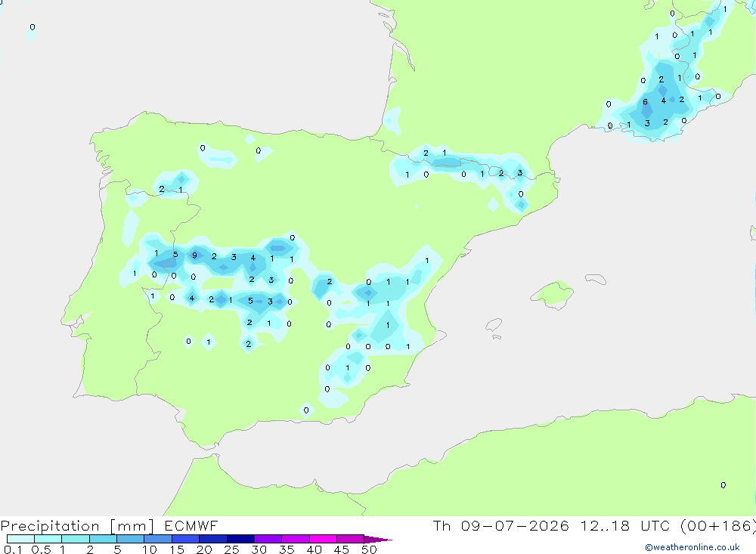Click the "45" legend scale label
756x554 pixels.
342,549
